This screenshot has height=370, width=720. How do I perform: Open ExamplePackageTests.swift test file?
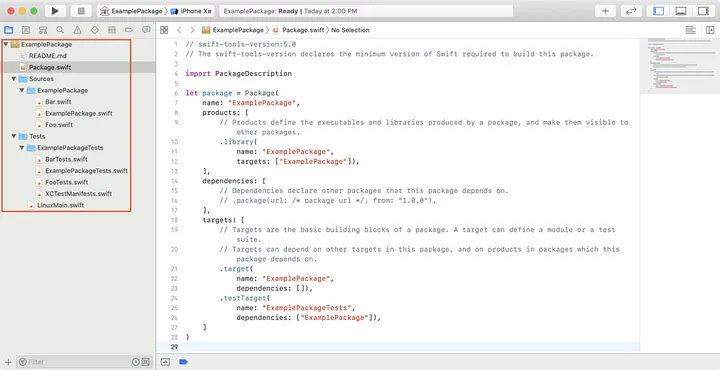click(86, 171)
